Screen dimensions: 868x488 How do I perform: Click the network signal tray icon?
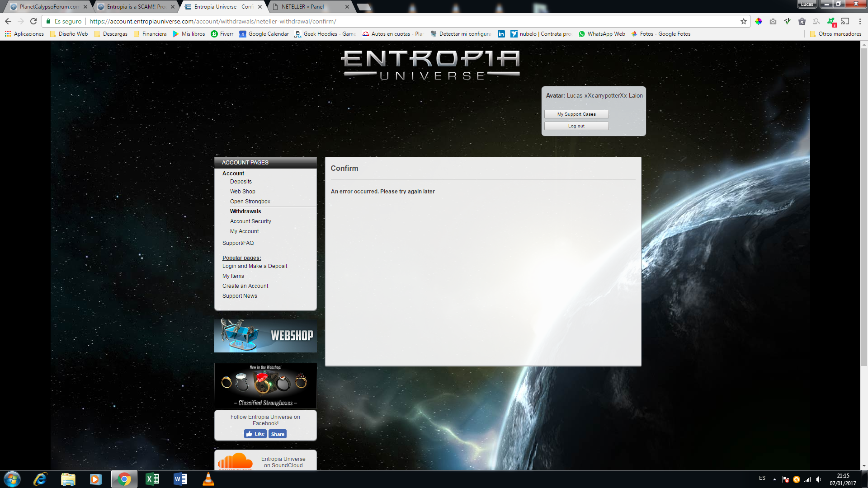807,479
